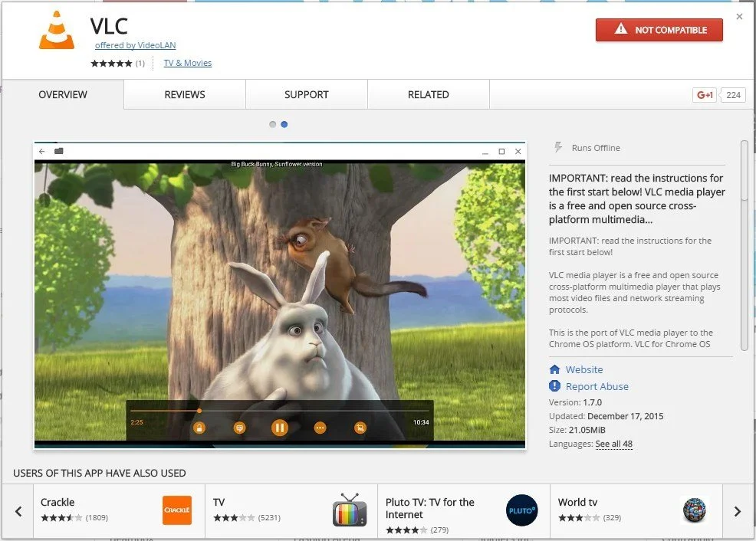The height and width of the screenshot is (541, 756).
Task: Click the Pluto TV star rating (279)
Action: (417, 530)
